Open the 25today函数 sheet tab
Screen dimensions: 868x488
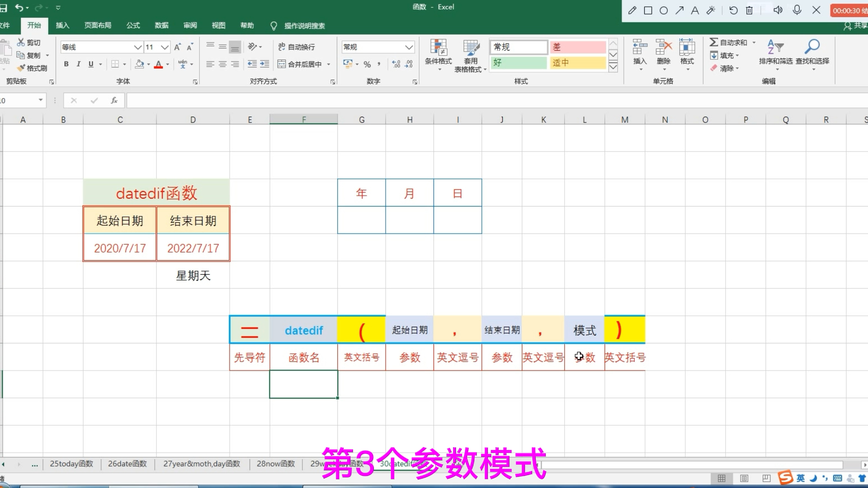tap(71, 464)
